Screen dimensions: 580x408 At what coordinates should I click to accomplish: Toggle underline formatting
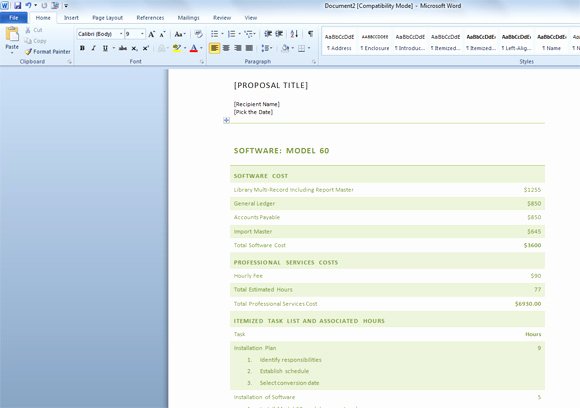tap(105, 48)
